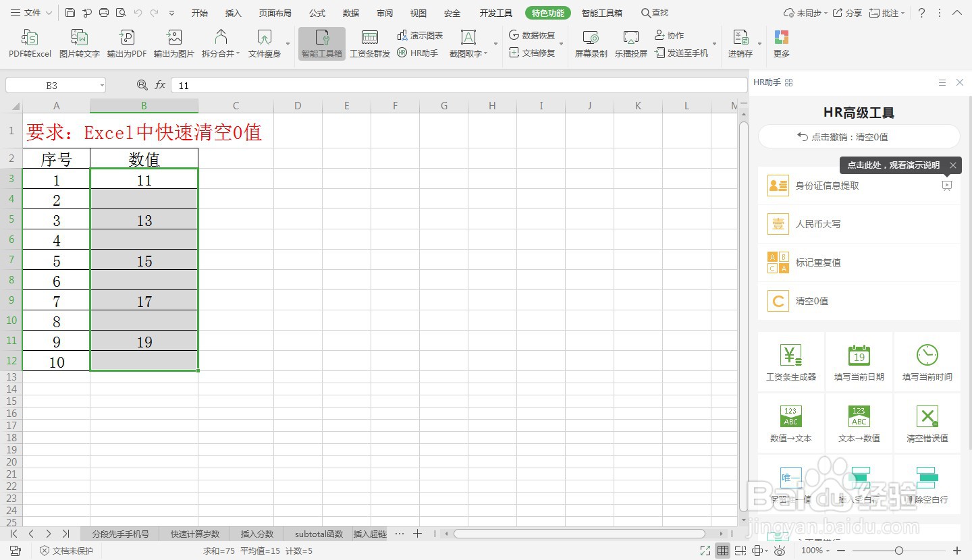The width and height of the screenshot is (972, 560).
Task: Click the 身份证信息提取 option
Action: tap(859, 186)
